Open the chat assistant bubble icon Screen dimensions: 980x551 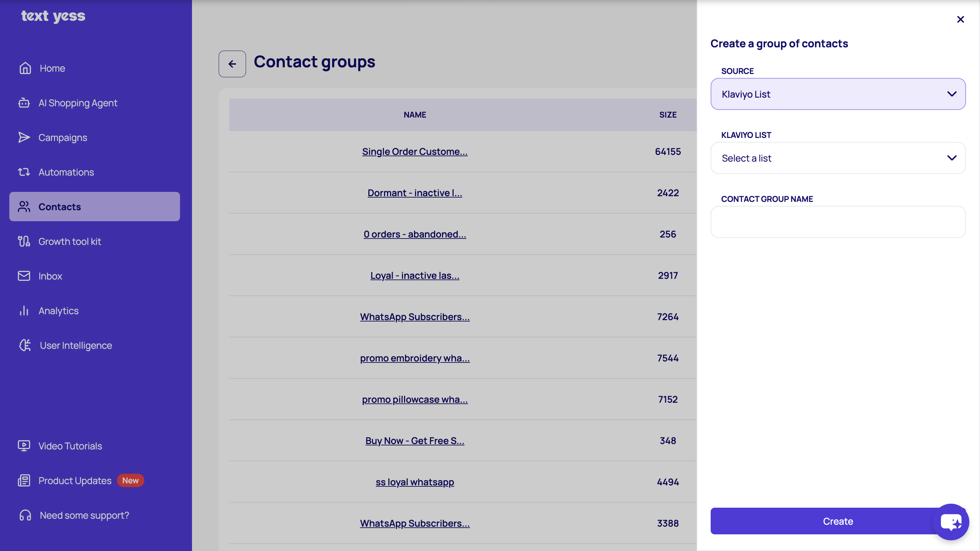coord(951,521)
